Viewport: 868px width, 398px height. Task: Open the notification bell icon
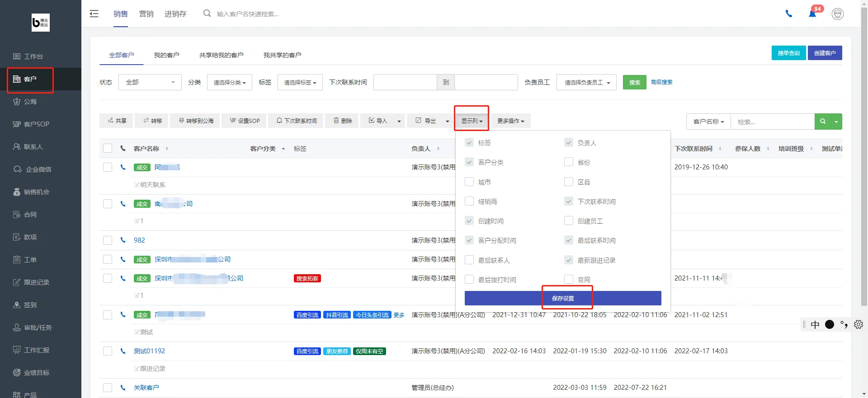tap(812, 14)
